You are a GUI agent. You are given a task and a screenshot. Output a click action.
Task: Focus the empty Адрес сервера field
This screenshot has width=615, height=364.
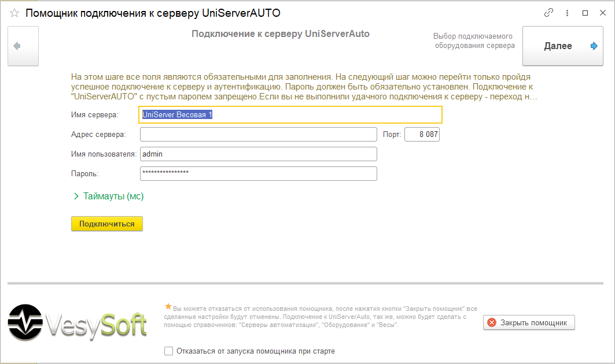coord(258,135)
